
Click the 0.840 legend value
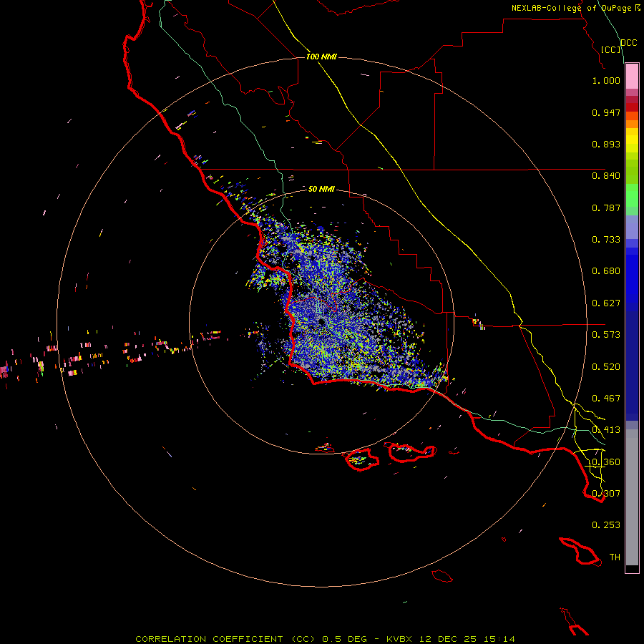(606, 176)
